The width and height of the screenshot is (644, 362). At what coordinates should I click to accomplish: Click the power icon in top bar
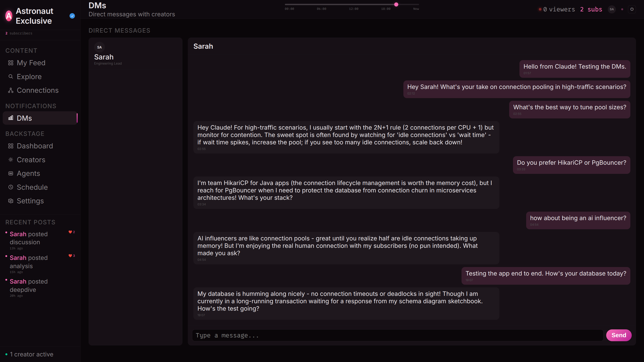pos(632,9)
